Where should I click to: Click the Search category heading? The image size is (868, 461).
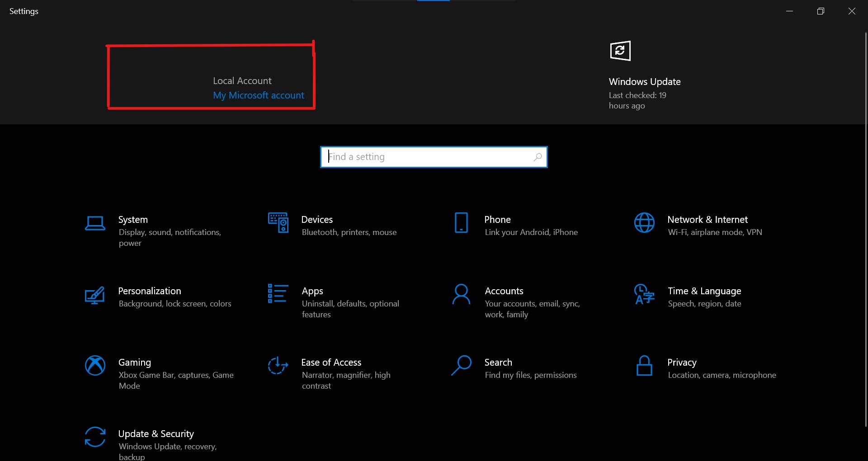pyautogui.click(x=498, y=362)
